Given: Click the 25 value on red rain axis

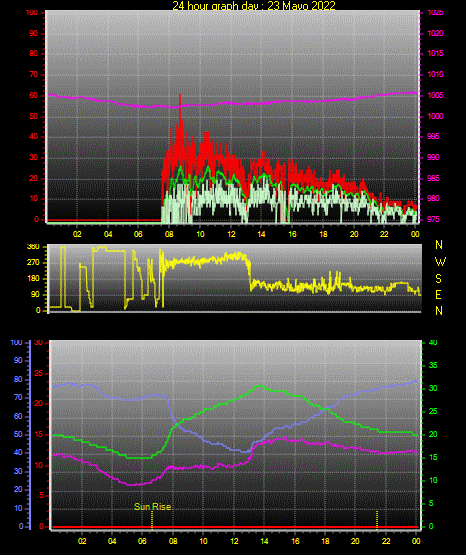Looking at the screenshot, I should coord(38,373).
